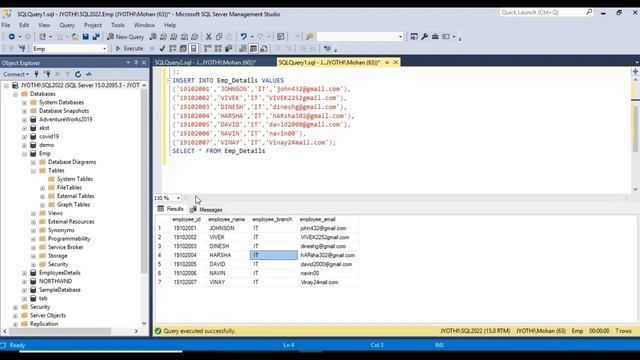Click the Results to File icon
Viewport: 640px width, 360px height.
(264, 49)
